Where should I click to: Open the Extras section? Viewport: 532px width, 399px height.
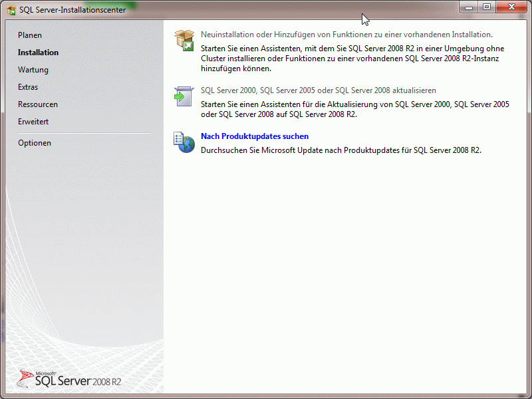[x=28, y=87]
